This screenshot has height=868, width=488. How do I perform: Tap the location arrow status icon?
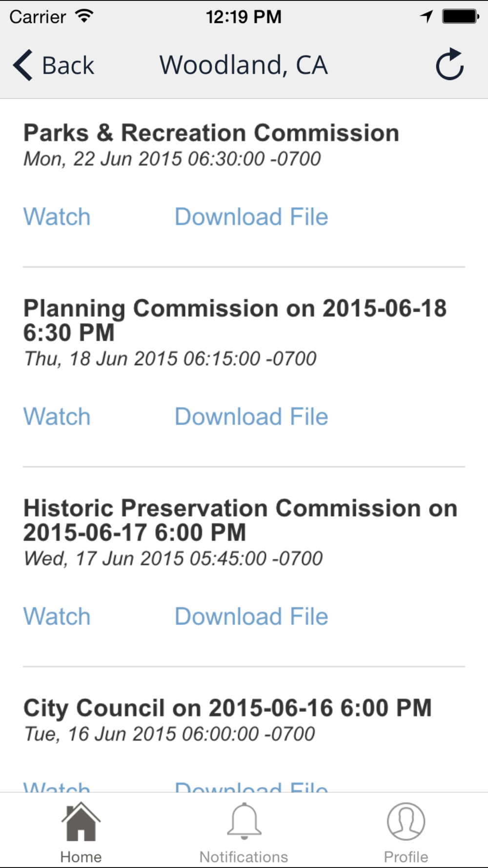(427, 17)
